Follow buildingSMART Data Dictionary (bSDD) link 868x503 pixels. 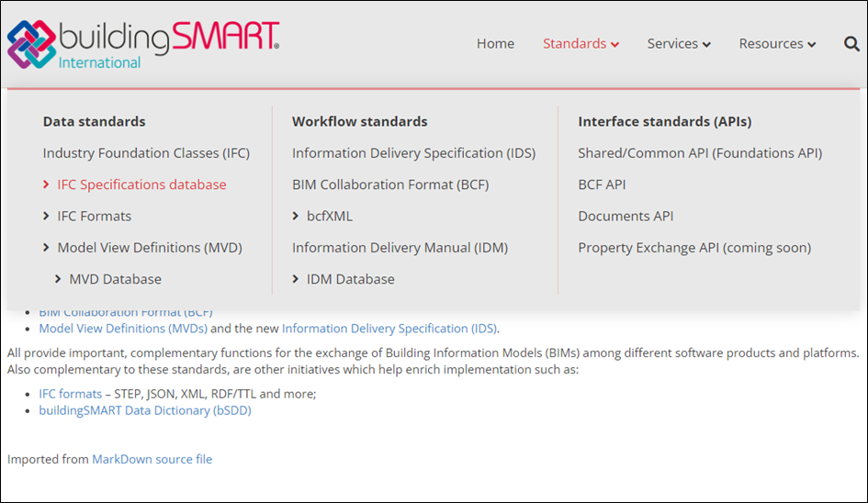point(145,410)
